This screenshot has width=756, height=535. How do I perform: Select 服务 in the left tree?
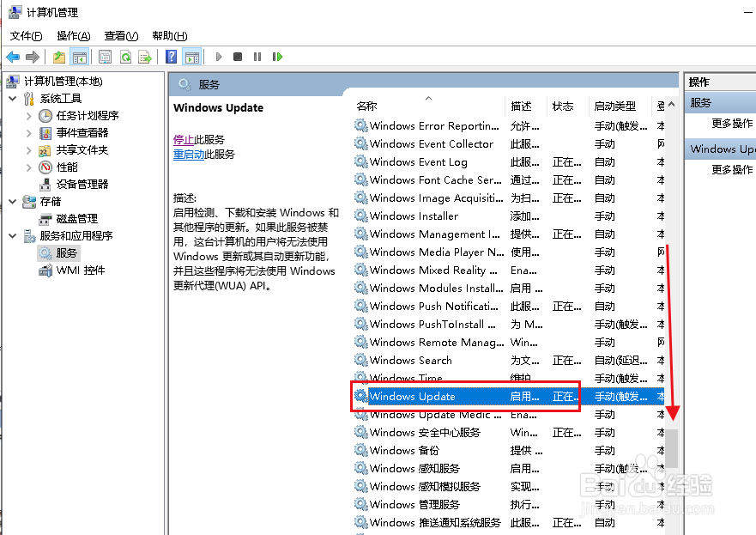click(66, 252)
